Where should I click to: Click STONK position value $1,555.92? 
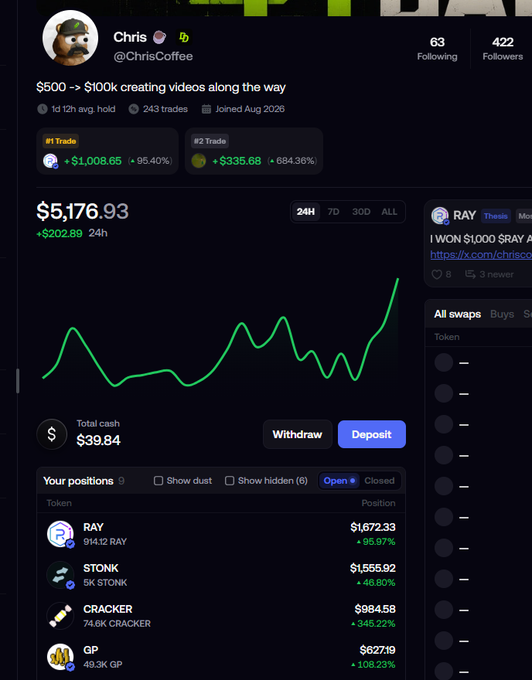[373, 568]
